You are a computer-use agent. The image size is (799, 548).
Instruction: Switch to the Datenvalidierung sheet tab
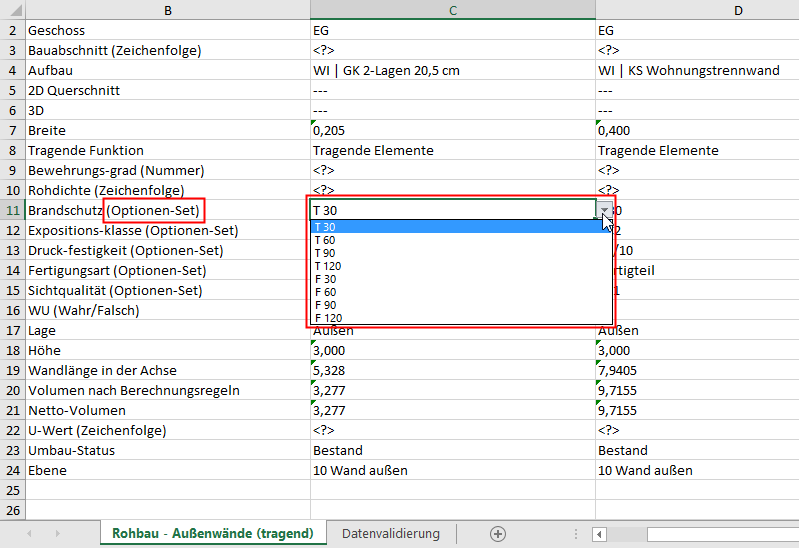pyautogui.click(x=391, y=534)
